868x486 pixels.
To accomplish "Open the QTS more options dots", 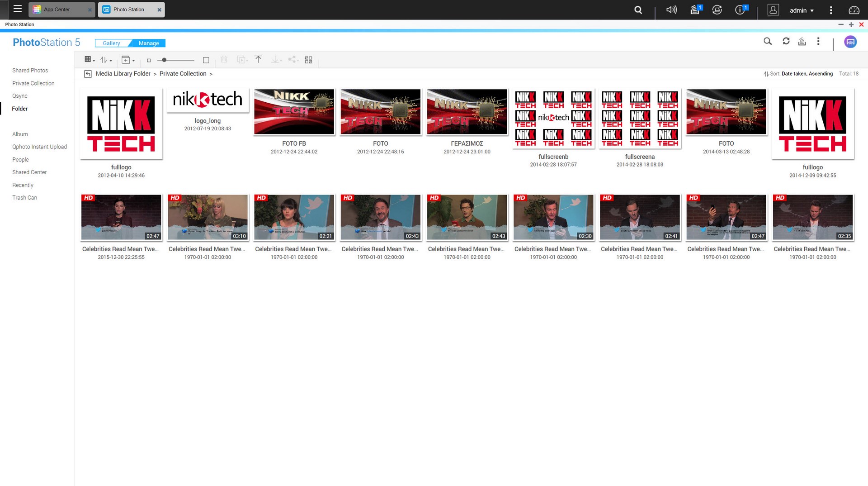I will pyautogui.click(x=830, y=10).
